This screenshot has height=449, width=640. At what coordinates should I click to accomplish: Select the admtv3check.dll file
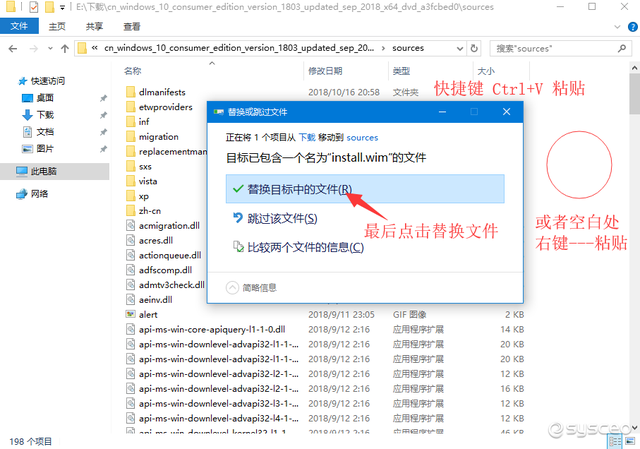(x=171, y=285)
